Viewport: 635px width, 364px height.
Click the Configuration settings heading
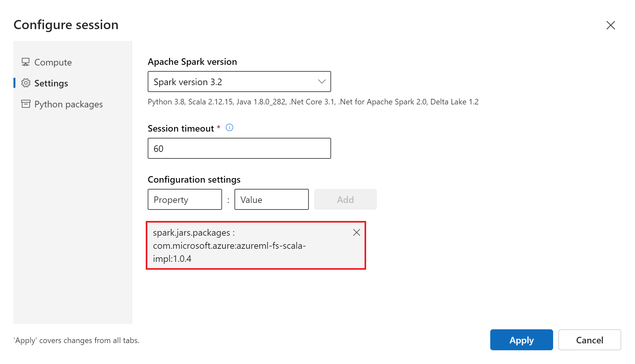194,179
